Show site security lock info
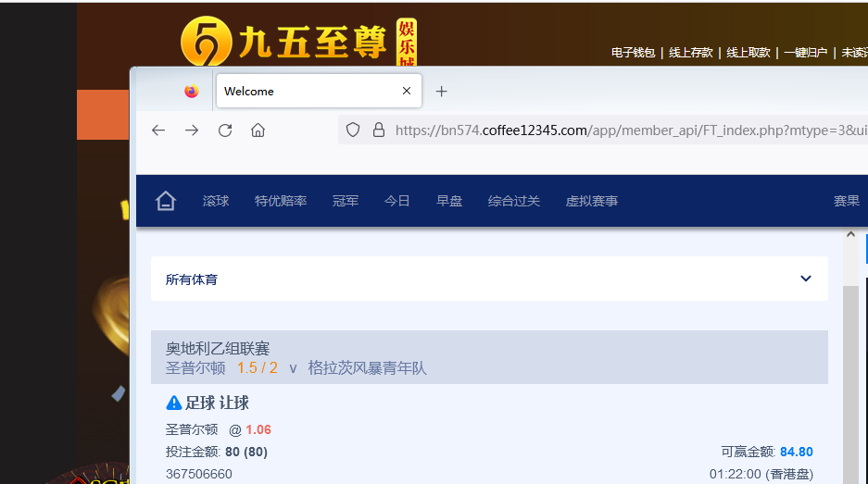This screenshot has height=484, width=868. click(x=379, y=130)
